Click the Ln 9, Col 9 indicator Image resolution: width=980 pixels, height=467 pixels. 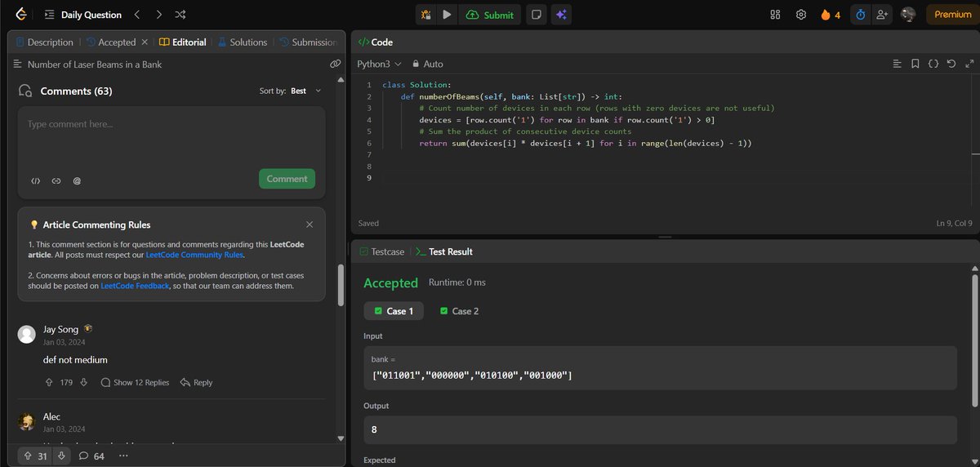953,223
